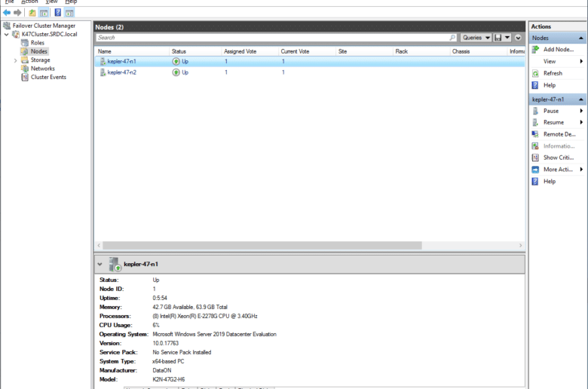
Task: Collapse the K47Cluster.SRDC.local tree node
Action: tap(6, 34)
